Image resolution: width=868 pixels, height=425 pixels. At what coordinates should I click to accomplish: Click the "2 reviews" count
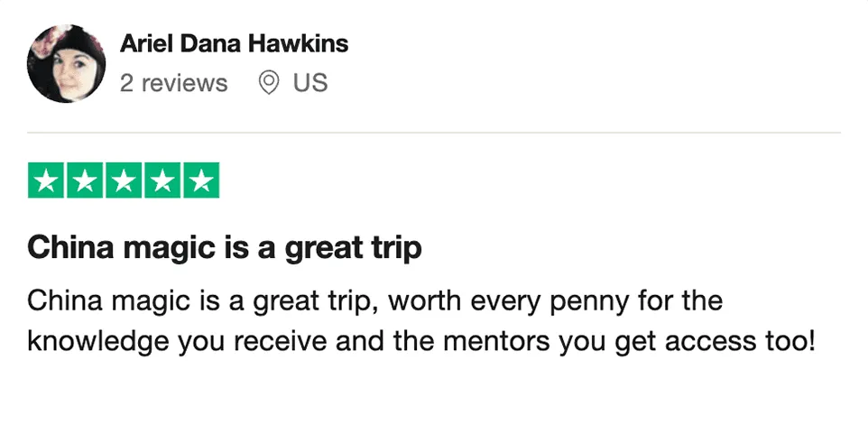click(x=173, y=84)
